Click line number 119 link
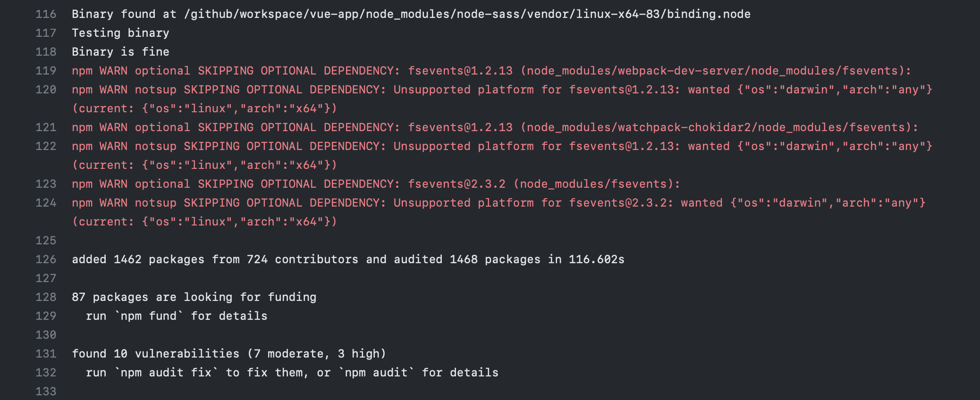The height and width of the screenshot is (400, 980). (x=46, y=71)
